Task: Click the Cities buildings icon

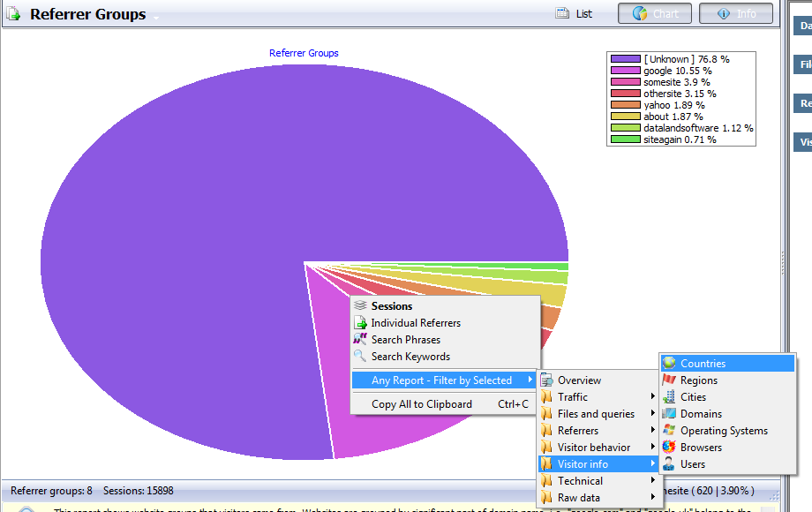Action: click(x=669, y=397)
